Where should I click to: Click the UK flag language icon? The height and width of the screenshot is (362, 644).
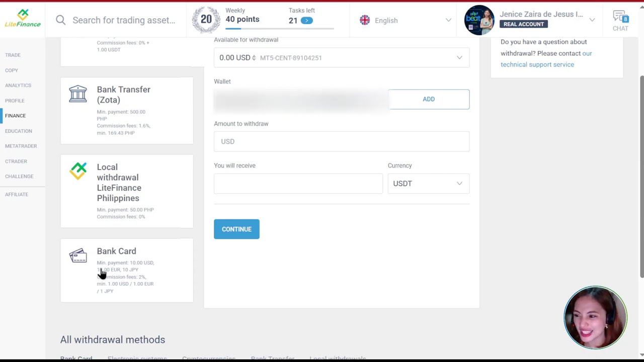point(365,20)
